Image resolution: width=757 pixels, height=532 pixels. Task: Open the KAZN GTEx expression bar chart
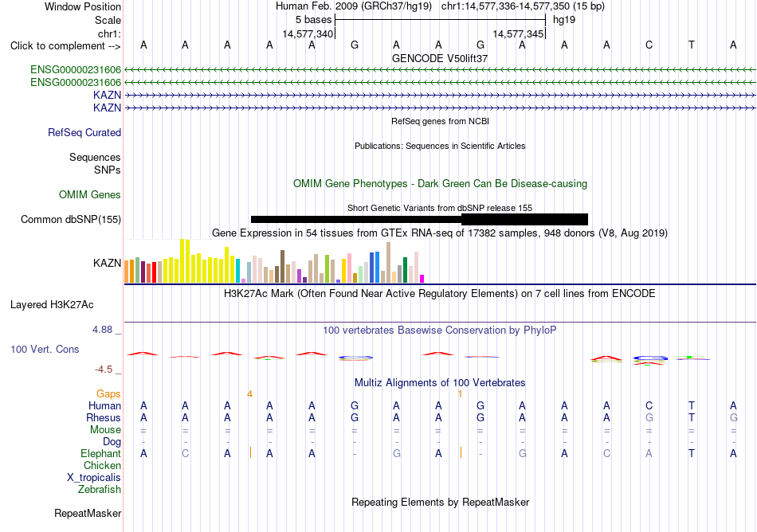(x=274, y=261)
